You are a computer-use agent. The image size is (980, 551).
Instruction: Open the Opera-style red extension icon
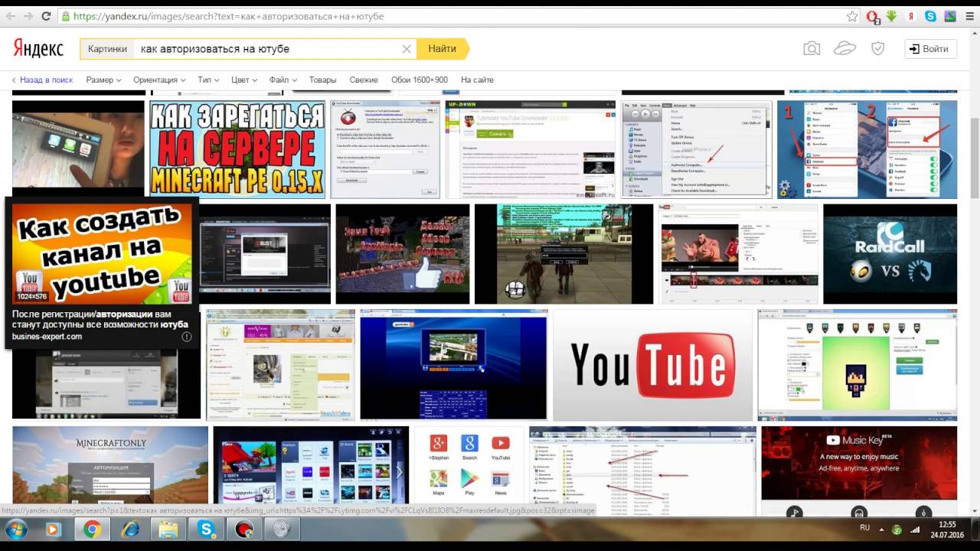(x=873, y=16)
